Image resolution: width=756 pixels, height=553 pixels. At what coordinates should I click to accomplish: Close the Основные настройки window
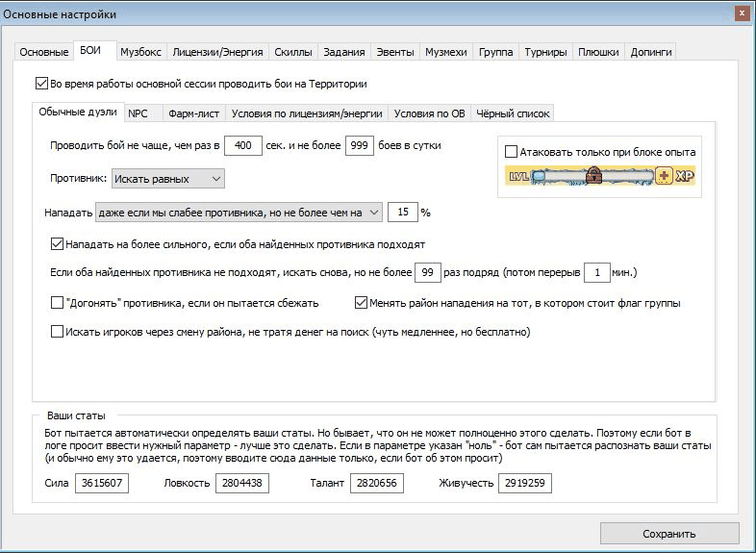(742, 13)
